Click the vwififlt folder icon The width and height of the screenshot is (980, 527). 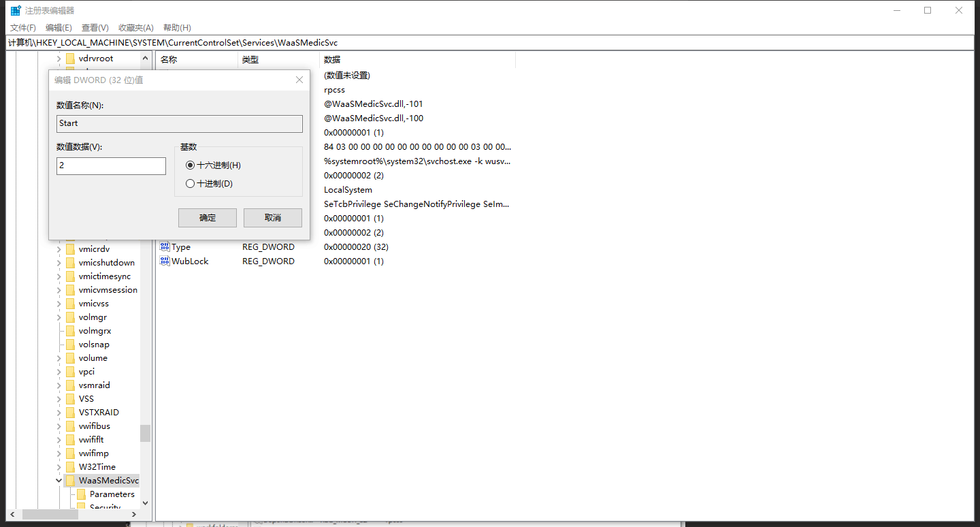tap(70, 440)
